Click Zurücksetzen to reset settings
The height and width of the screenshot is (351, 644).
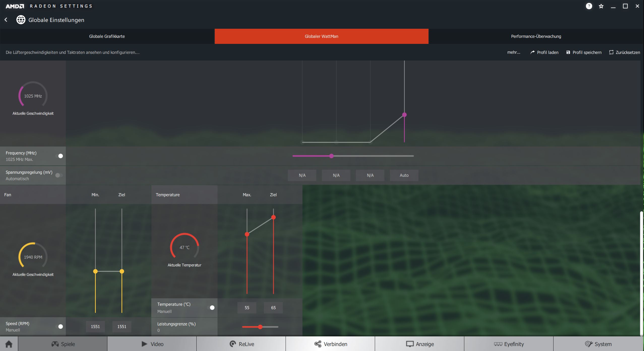625,52
